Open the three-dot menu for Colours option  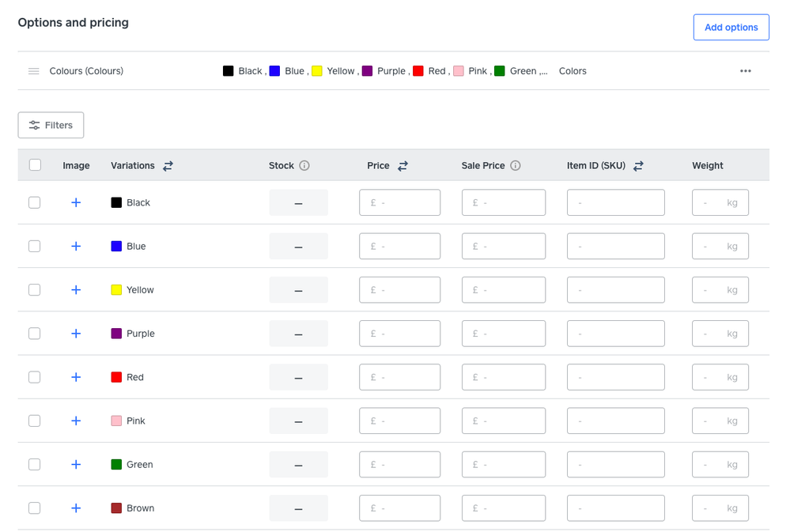pyautogui.click(x=745, y=71)
